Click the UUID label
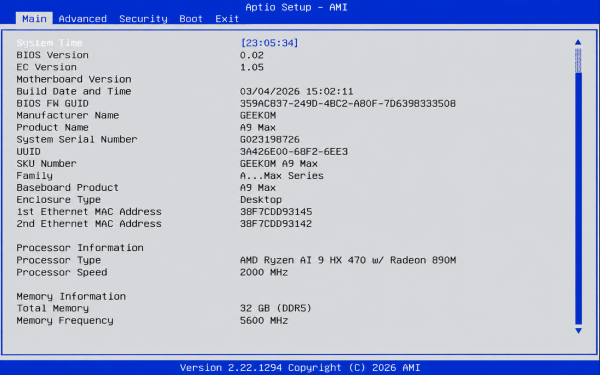This screenshot has width=600, height=375. [28, 152]
